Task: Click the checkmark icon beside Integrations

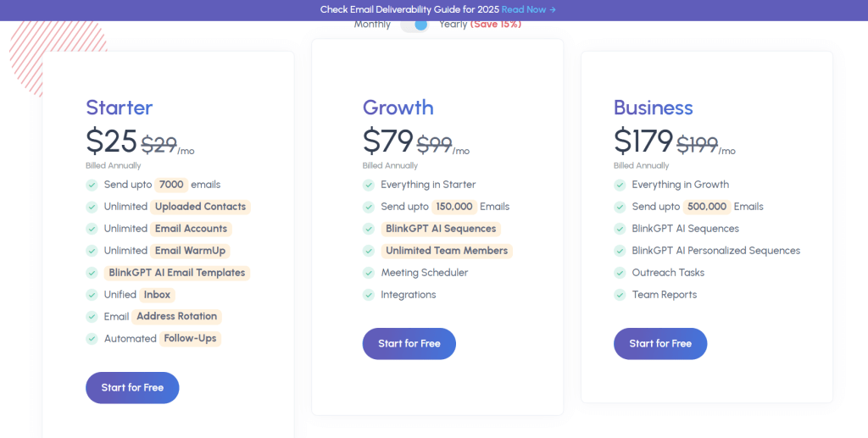Action: pos(369,295)
